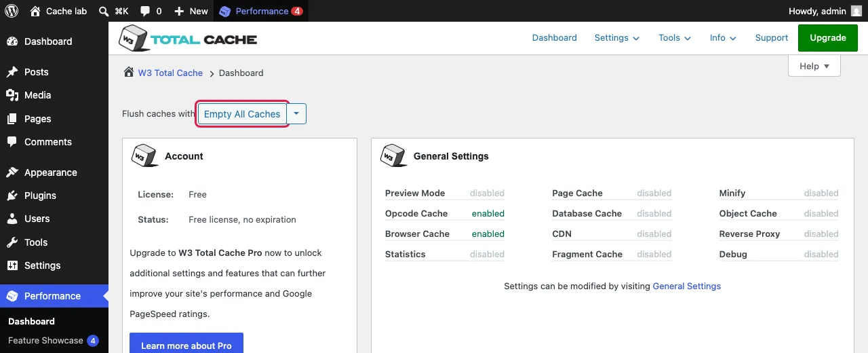Click the Debug label
Image resolution: width=868 pixels, height=353 pixels.
click(x=733, y=254)
